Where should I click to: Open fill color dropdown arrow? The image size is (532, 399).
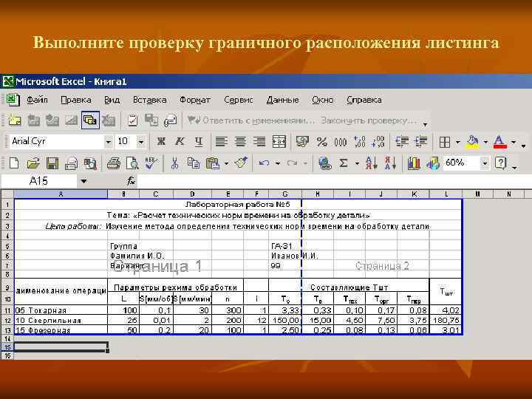485,142
